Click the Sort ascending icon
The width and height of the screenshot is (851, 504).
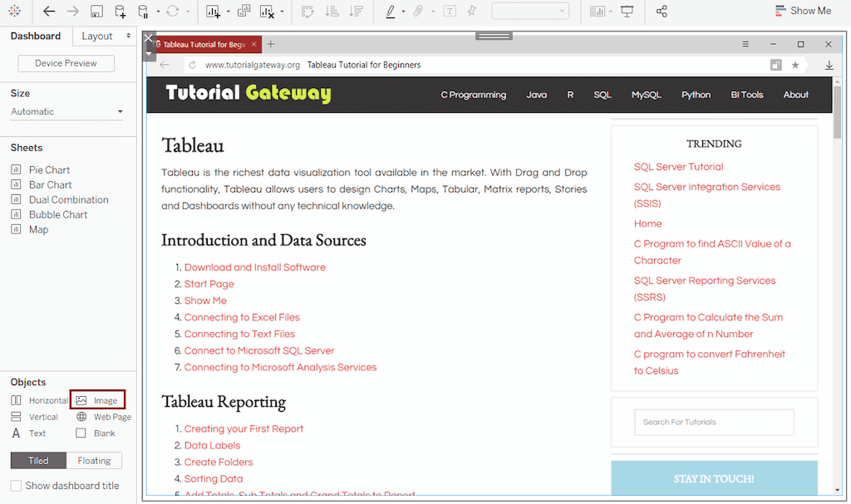(x=332, y=12)
